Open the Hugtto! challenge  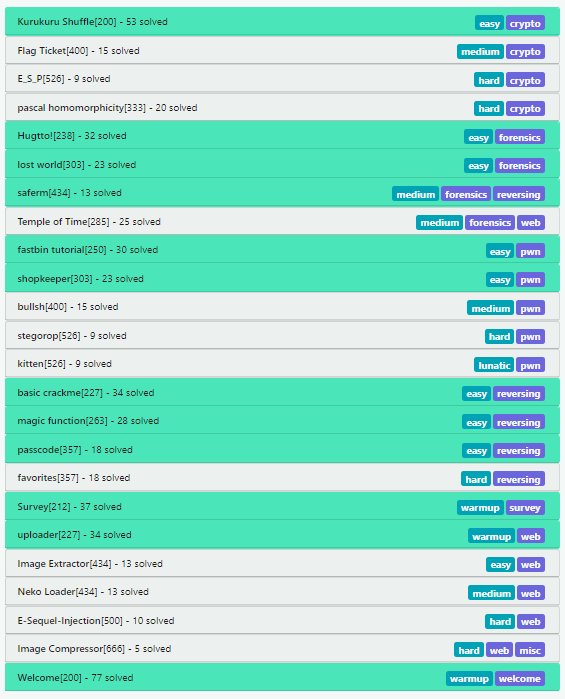pos(282,136)
